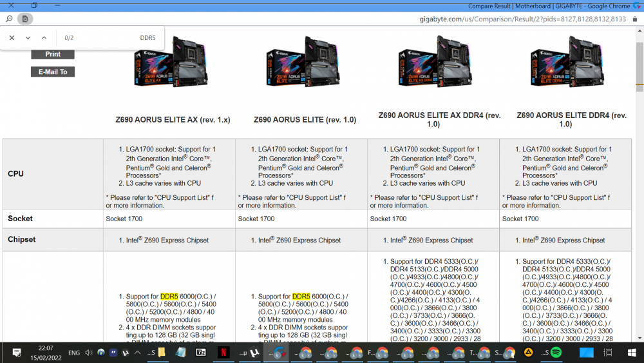Open 7-Zip from the taskbar

(x=201, y=352)
